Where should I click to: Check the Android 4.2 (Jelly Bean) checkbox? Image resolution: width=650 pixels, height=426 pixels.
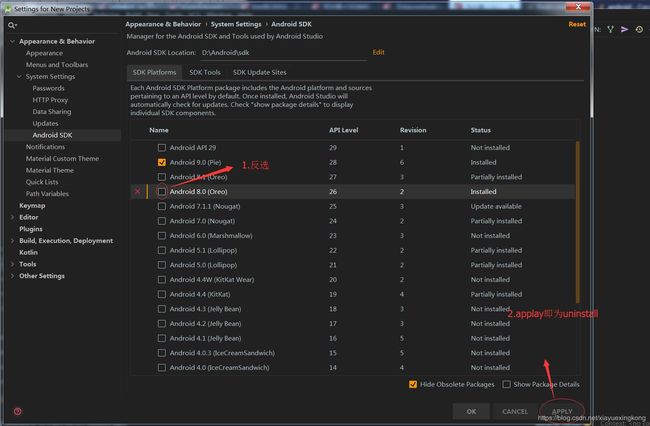click(x=162, y=324)
